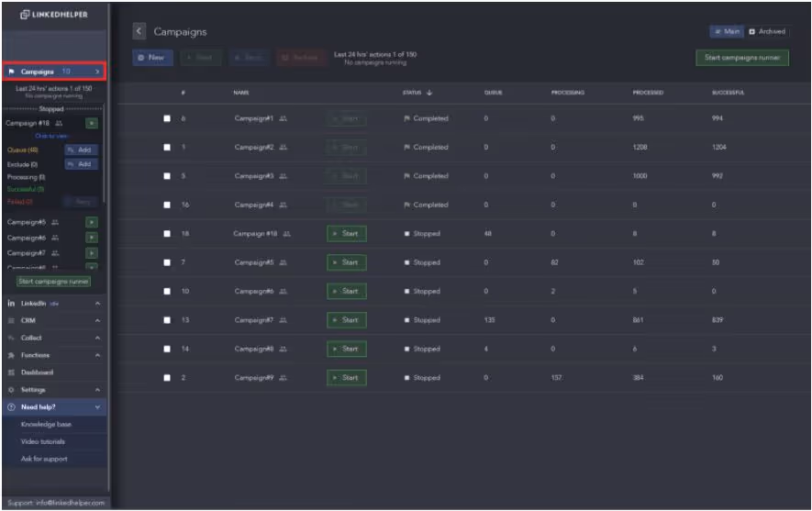812x511 pixels.
Task: Start Campaign#5 from table row
Action: [347, 262]
